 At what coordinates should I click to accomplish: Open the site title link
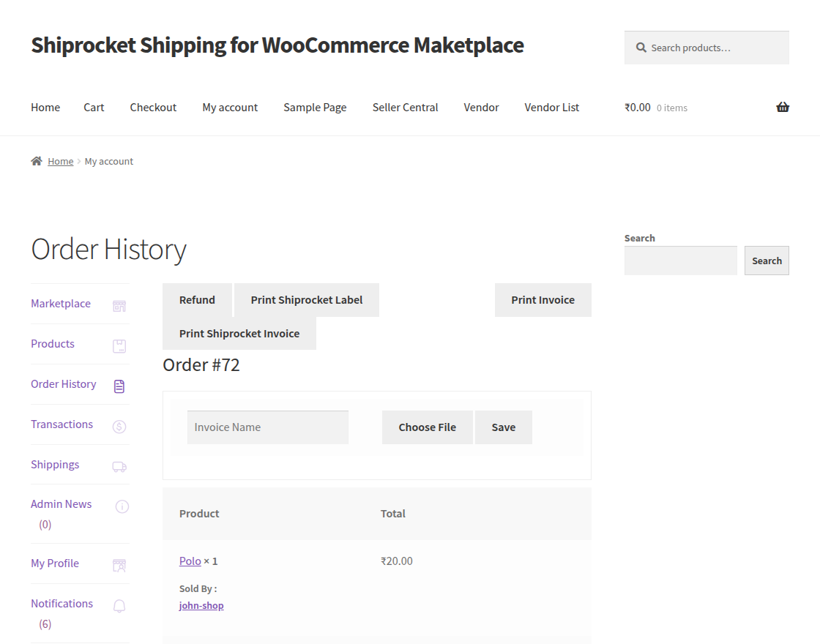pos(277,45)
